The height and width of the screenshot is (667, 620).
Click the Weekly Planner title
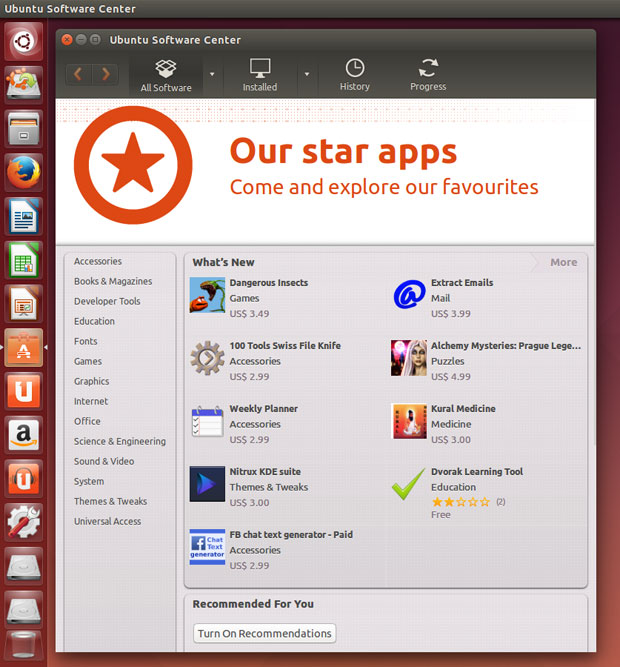tap(264, 408)
